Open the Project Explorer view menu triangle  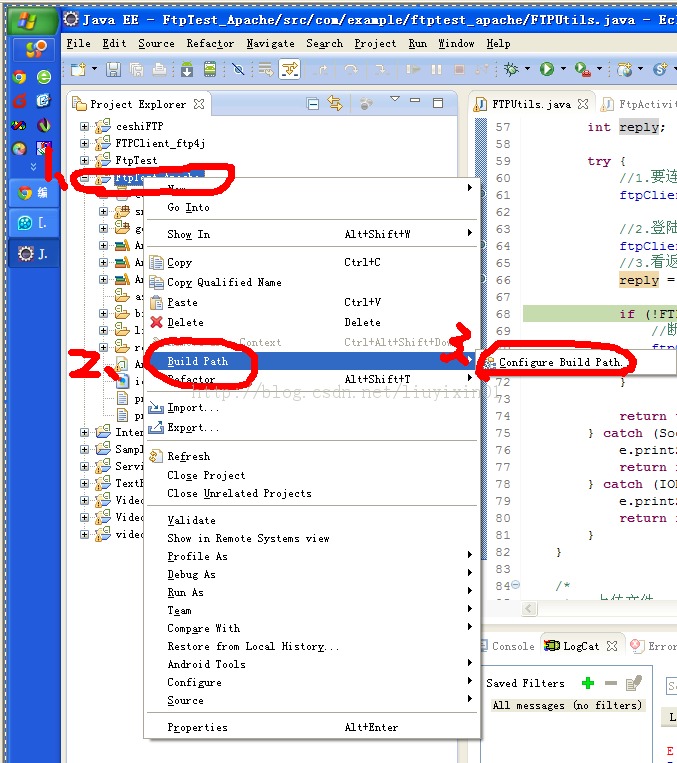[x=395, y=99]
